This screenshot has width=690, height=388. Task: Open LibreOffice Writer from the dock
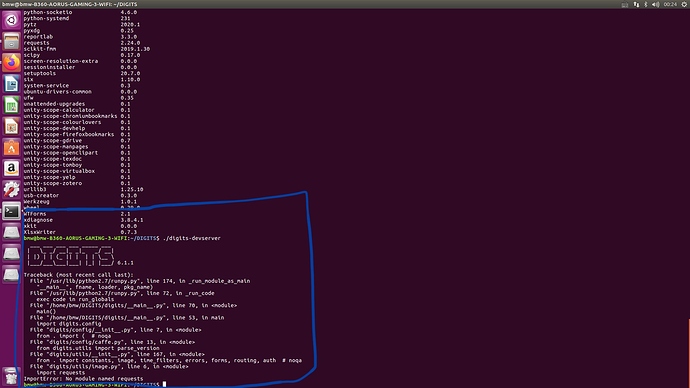tap(11, 84)
